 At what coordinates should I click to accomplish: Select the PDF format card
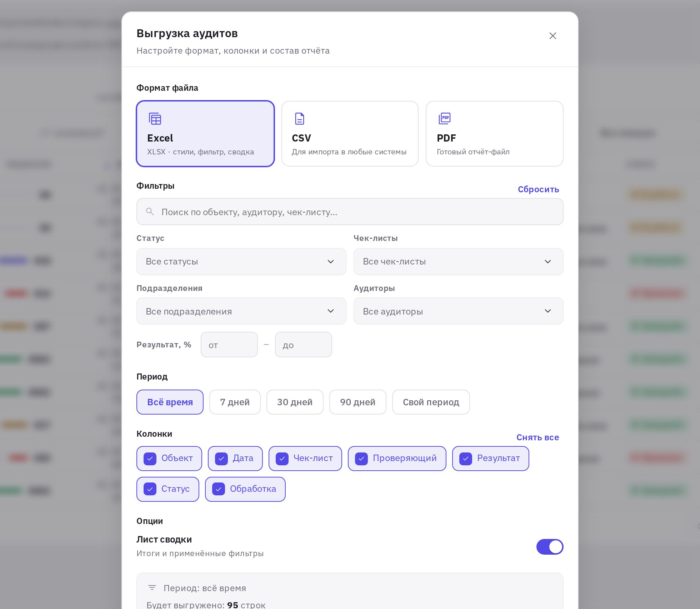coord(495,134)
